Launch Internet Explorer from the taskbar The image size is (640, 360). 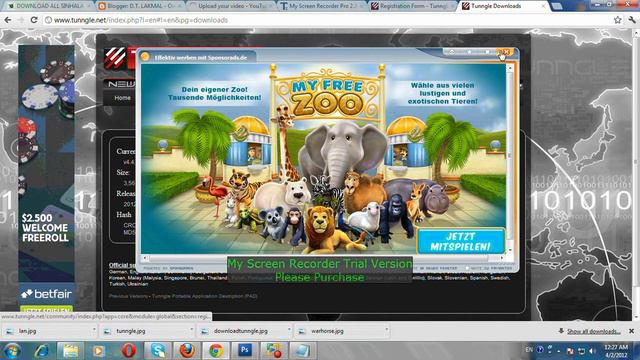pos(42,351)
